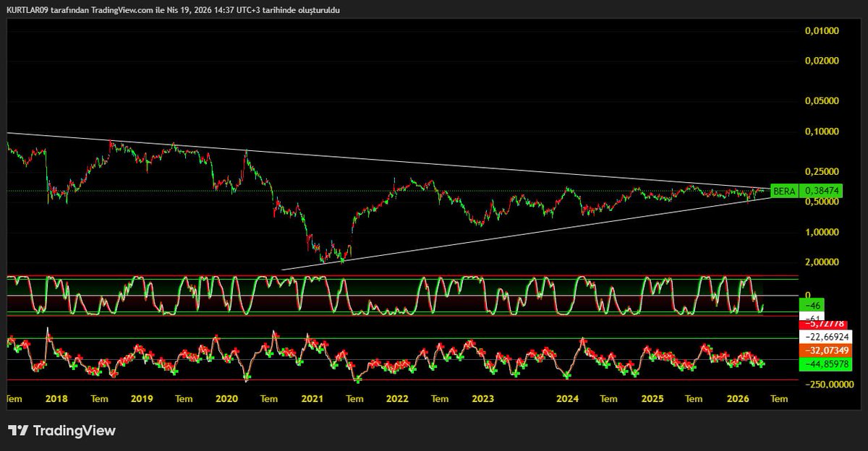The image size is (868, 451).
Task: Click the 0,38474 current price label
Action: [x=822, y=192]
